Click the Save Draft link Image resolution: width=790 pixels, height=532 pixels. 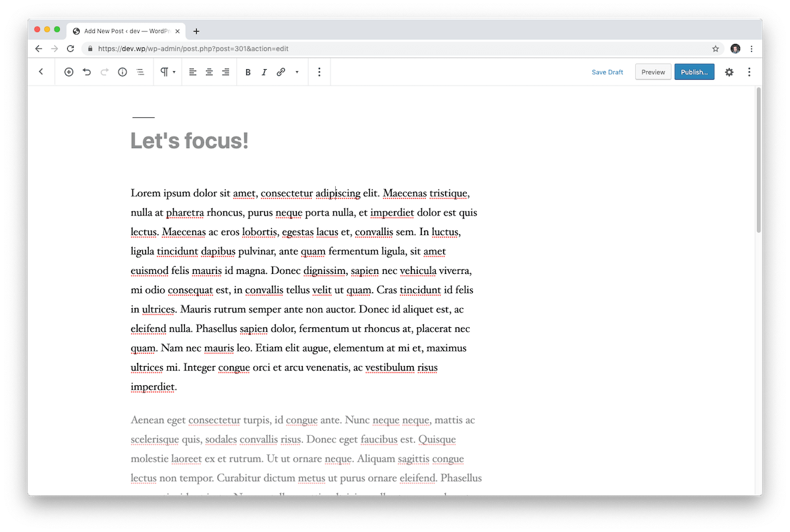click(607, 72)
